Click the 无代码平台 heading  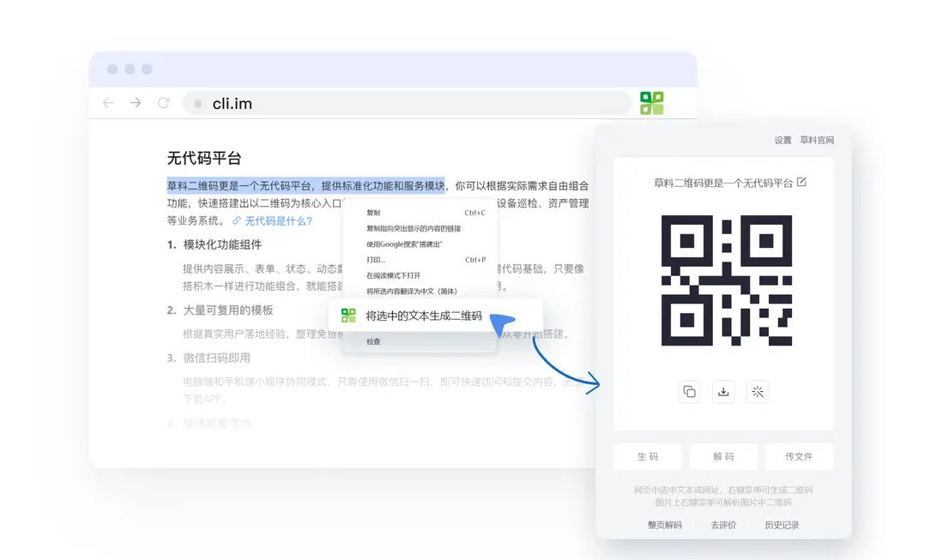click(203, 159)
